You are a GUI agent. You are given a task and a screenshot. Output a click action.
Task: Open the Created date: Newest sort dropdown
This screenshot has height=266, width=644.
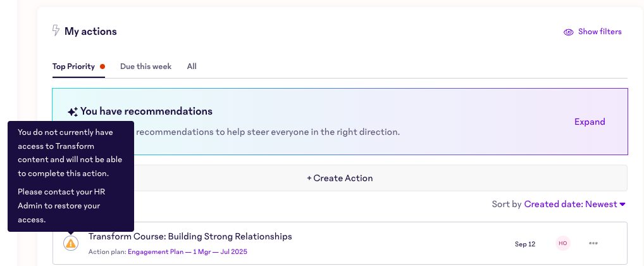[x=574, y=205]
